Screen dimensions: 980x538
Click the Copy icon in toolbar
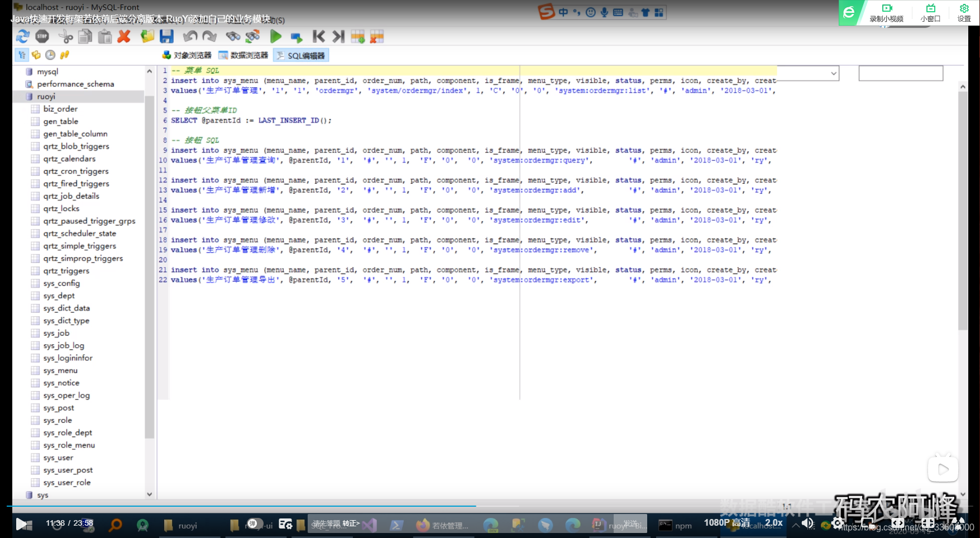click(x=85, y=37)
